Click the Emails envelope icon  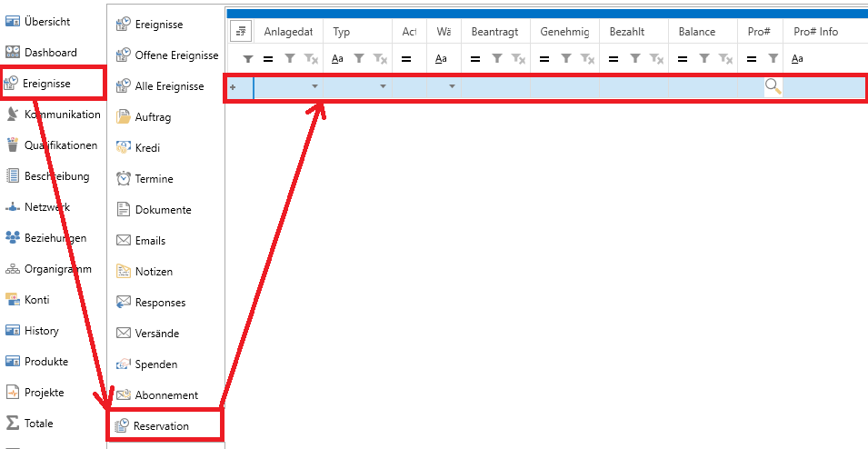(x=124, y=241)
